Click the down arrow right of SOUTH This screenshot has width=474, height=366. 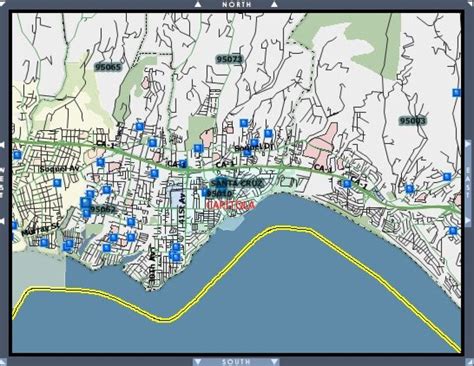pos(274,362)
